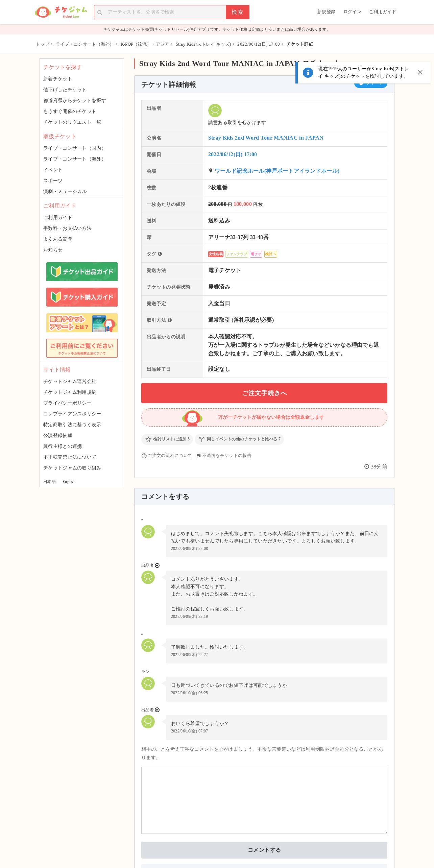Open 特定商取引法に基づく表示 link

pyautogui.click(x=72, y=425)
